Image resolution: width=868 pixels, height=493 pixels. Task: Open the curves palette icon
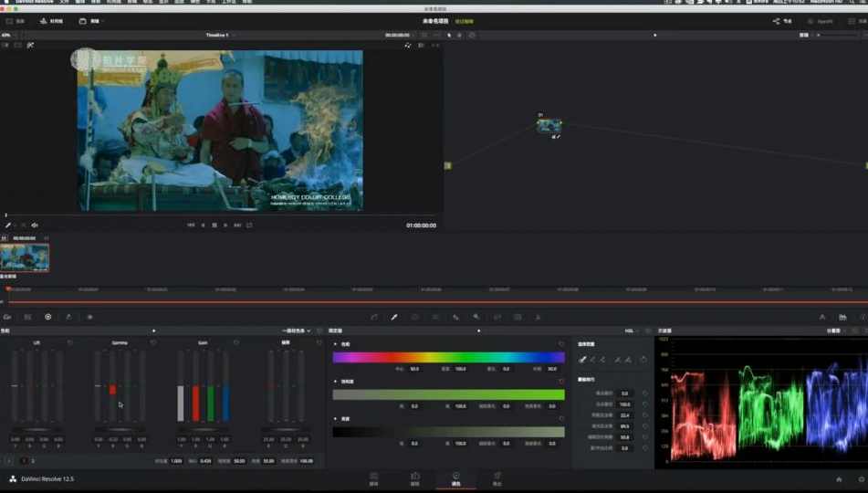[374, 317]
